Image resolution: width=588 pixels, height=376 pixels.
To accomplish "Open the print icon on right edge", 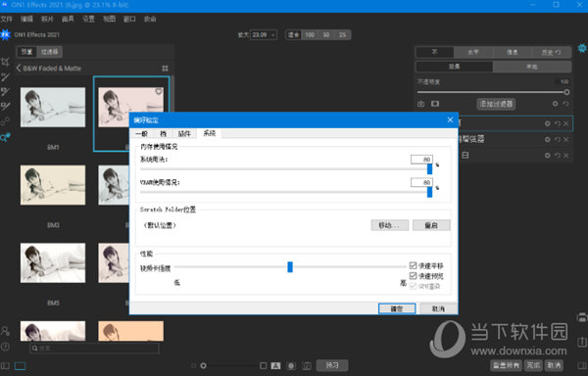I will [582, 317].
